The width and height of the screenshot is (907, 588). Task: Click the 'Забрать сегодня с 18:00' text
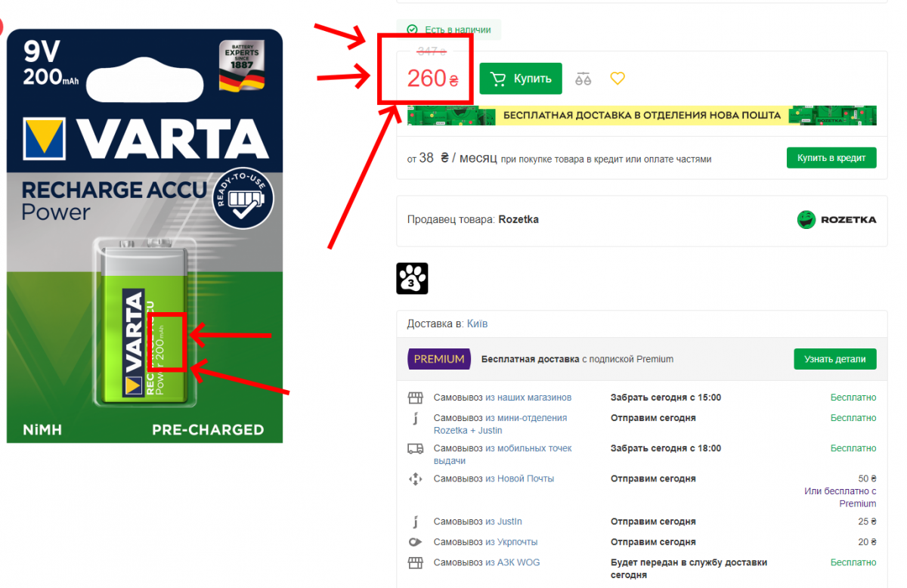tap(666, 448)
